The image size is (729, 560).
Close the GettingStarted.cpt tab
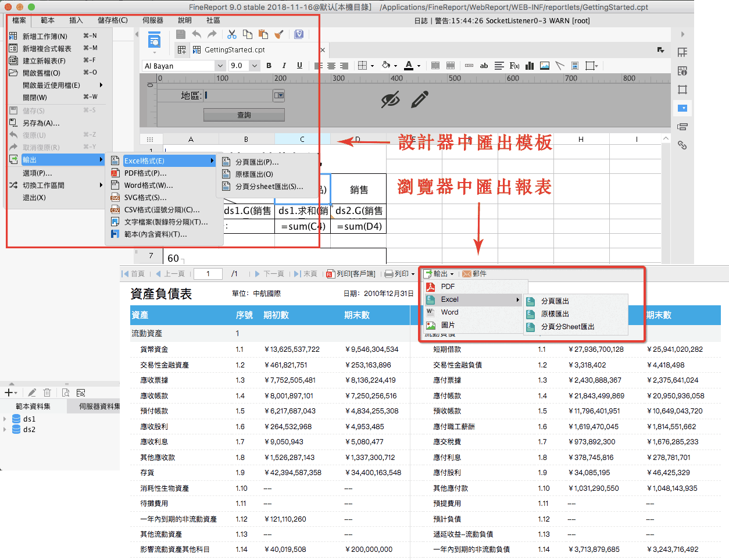pyautogui.click(x=323, y=50)
